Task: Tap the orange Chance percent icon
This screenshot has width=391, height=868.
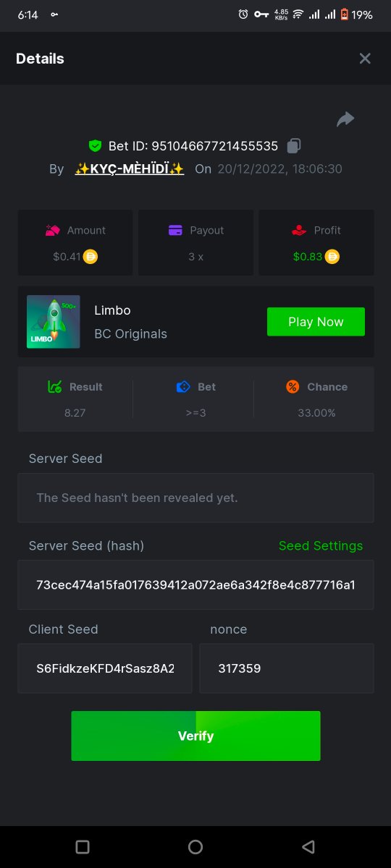Action: pyautogui.click(x=293, y=387)
